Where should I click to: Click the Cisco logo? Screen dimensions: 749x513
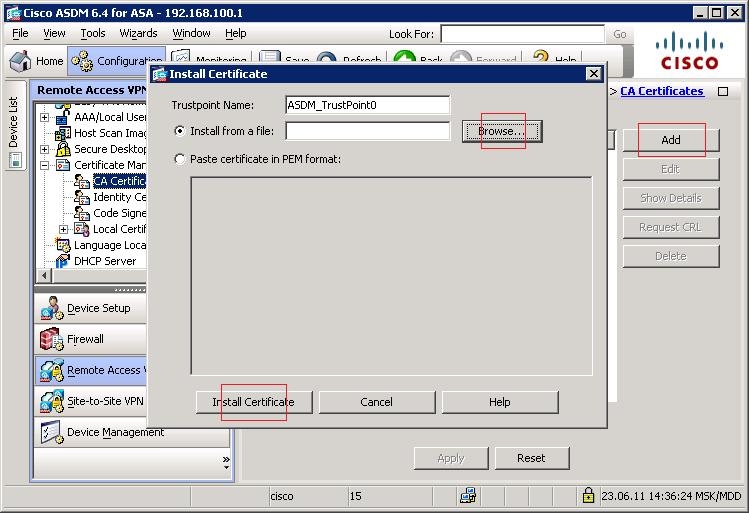tap(689, 52)
